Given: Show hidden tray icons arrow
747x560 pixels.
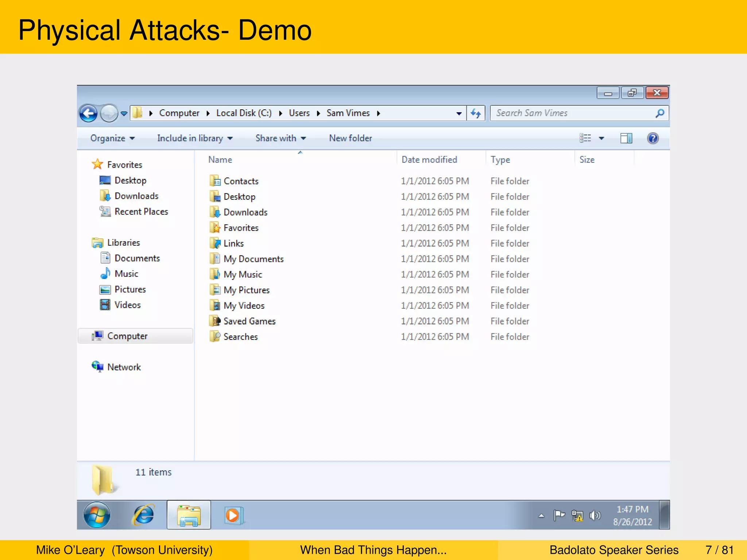Looking at the screenshot, I should coord(541,516).
